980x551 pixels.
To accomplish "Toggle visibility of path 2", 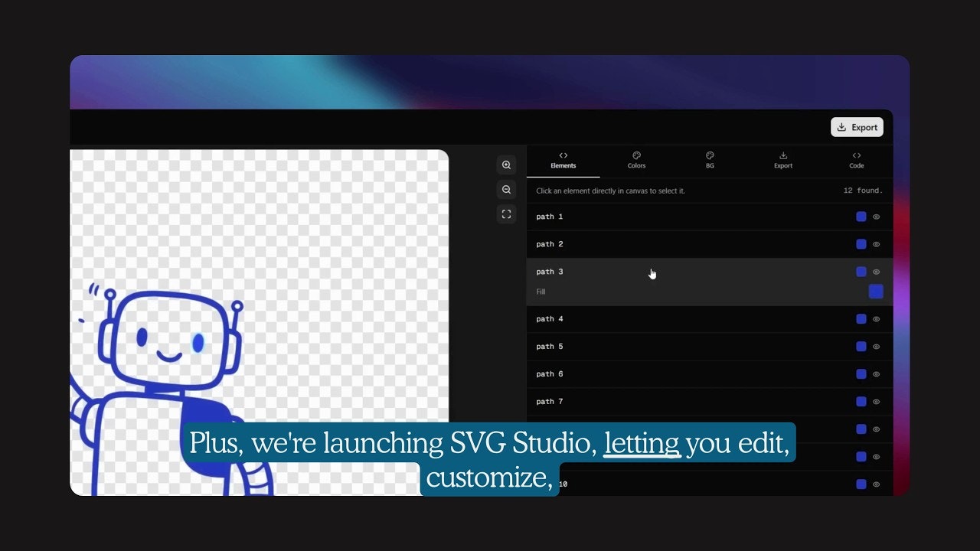I will [877, 244].
